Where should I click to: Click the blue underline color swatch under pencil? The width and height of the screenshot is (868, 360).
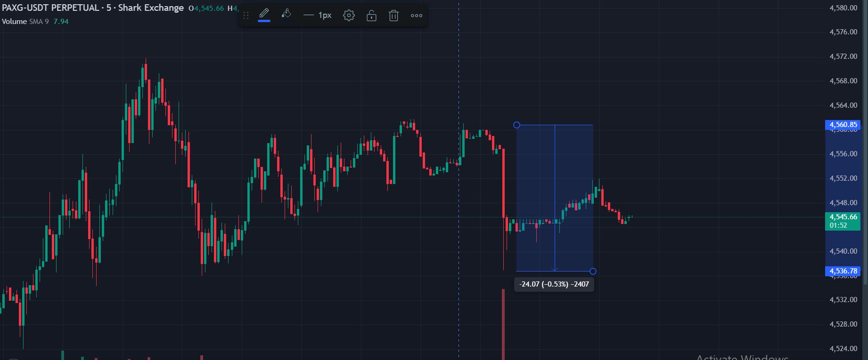pyautogui.click(x=264, y=21)
